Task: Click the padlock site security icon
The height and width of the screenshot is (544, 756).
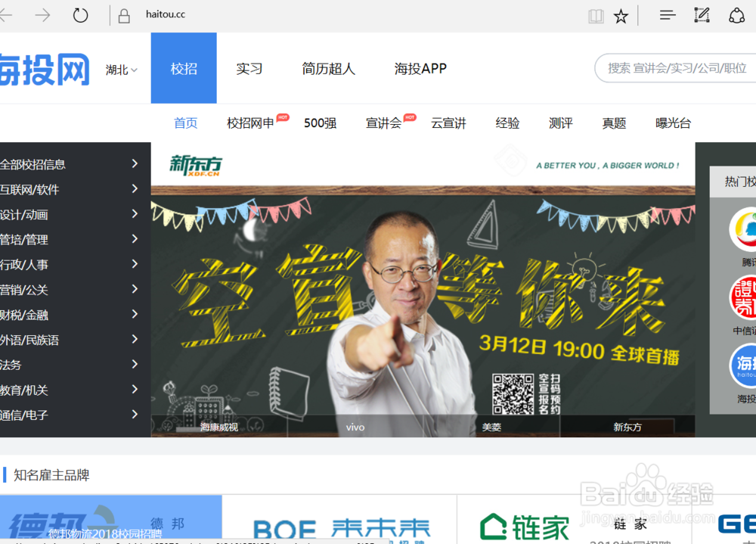Action: 124,16
